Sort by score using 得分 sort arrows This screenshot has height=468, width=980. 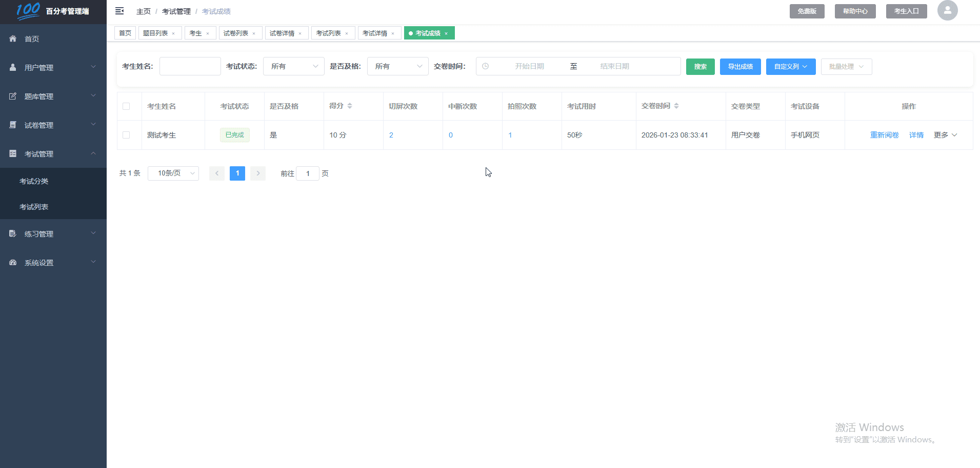point(350,106)
